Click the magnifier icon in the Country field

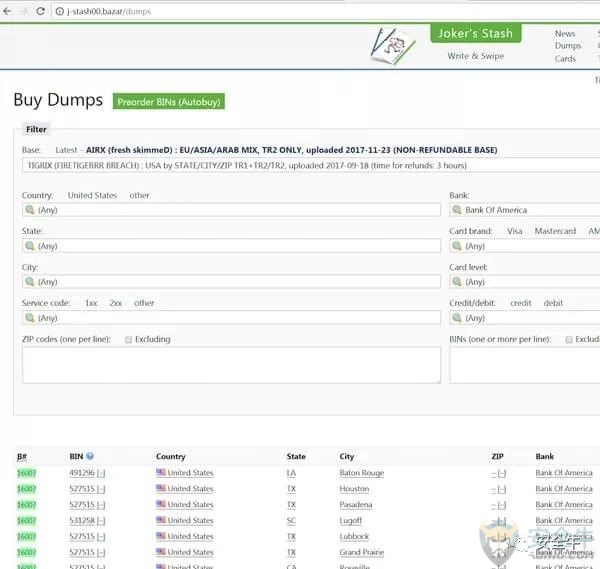pyautogui.click(x=29, y=210)
